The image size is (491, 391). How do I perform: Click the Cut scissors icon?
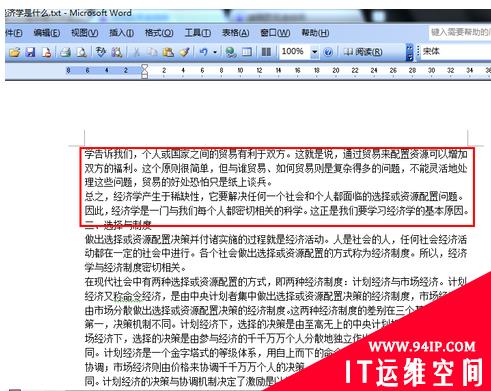click(137, 52)
